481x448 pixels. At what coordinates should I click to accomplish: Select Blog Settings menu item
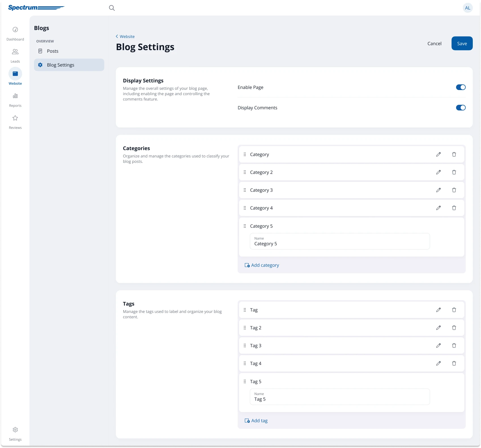[x=60, y=65]
